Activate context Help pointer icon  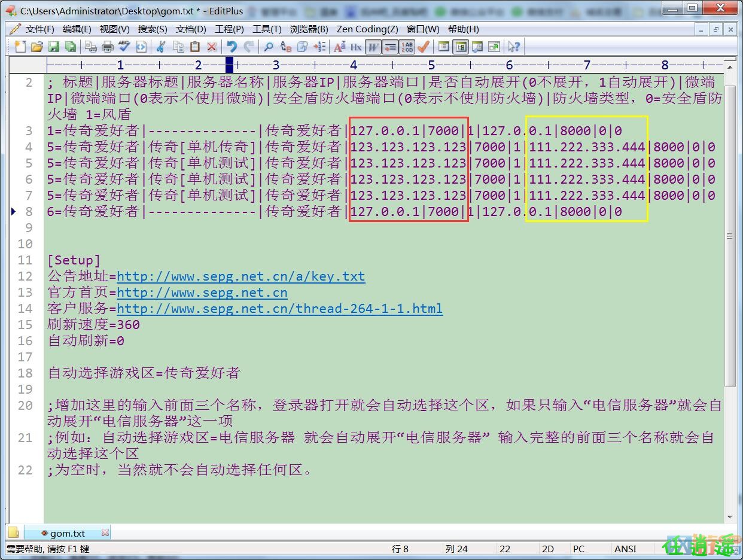pyautogui.click(x=514, y=47)
